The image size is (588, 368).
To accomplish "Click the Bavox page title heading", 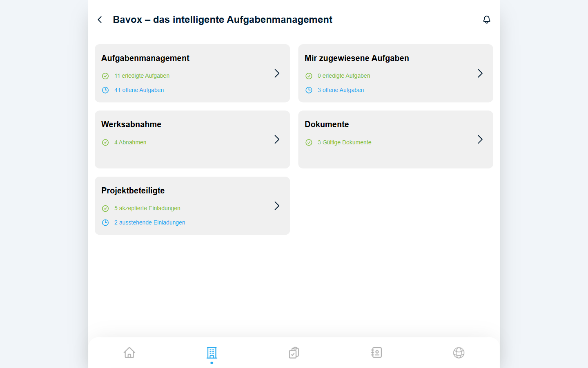I will point(223,20).
